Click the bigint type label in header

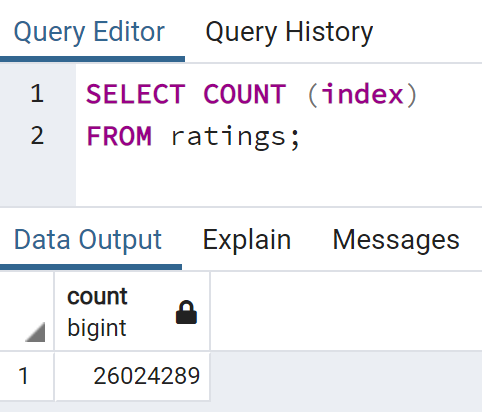97,328
